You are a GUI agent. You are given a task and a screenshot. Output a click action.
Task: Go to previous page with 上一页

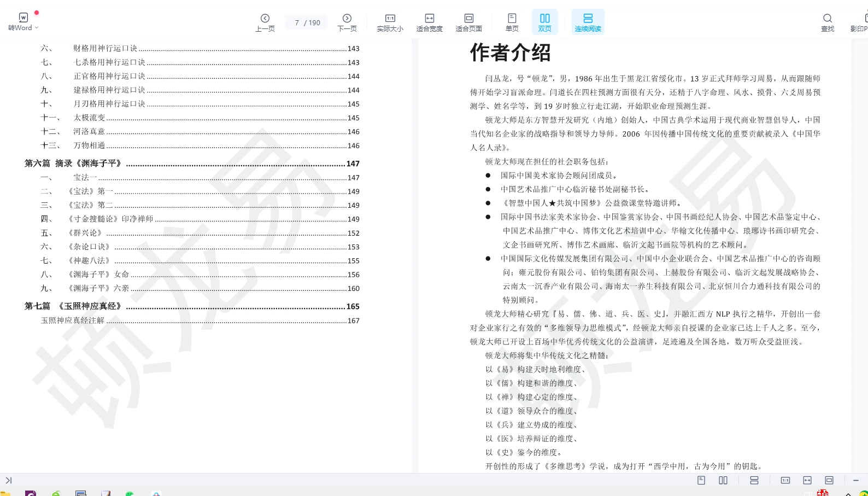click(265, 22)
